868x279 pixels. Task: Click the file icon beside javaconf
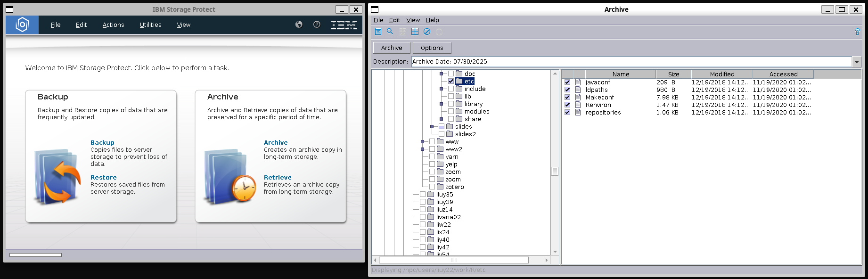point(578,82)
